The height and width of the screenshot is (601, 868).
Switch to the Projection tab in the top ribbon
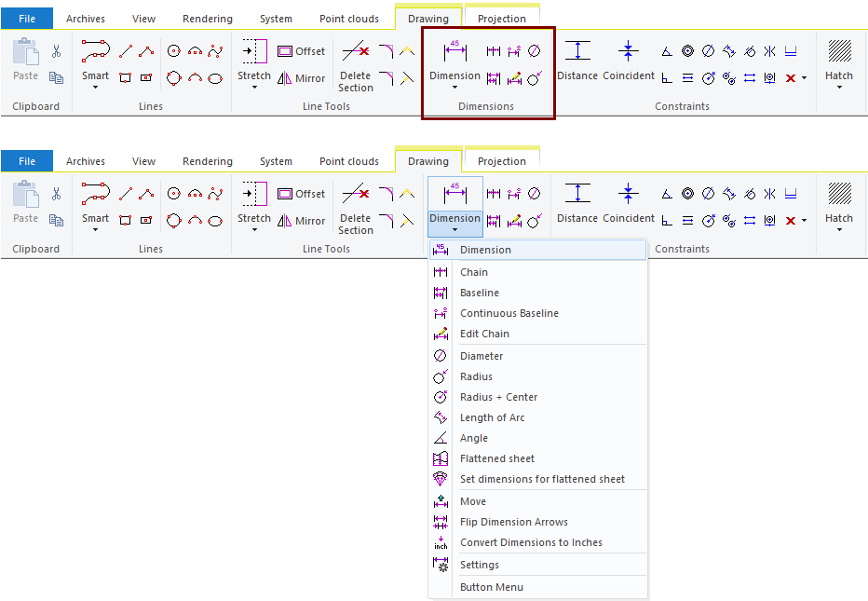pos(502,19)
